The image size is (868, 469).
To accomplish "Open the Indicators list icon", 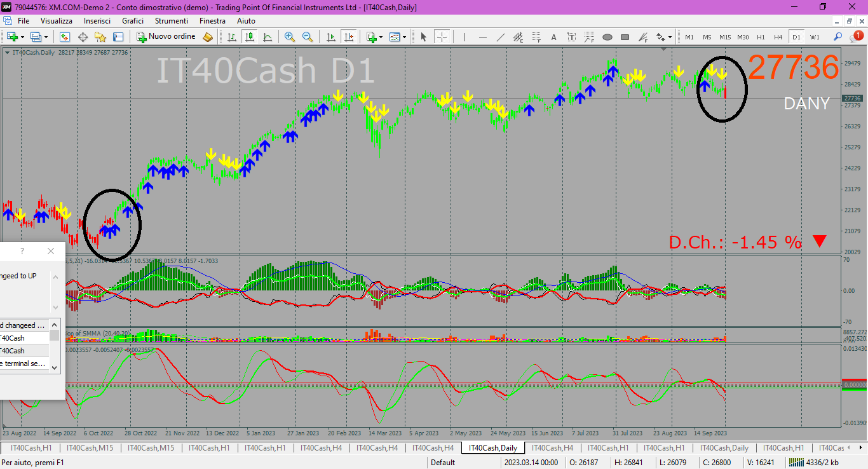I will [371, 37].
